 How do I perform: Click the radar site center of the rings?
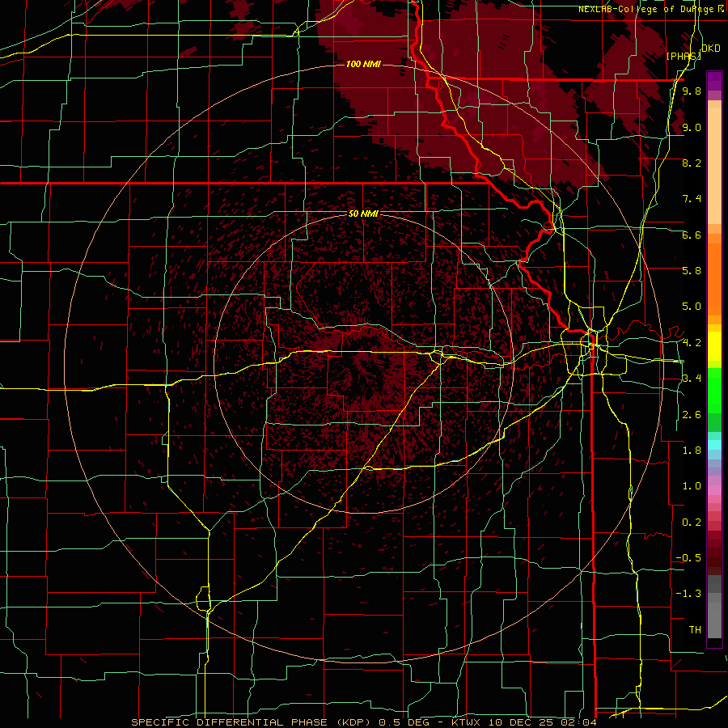[x=363, y=364]
